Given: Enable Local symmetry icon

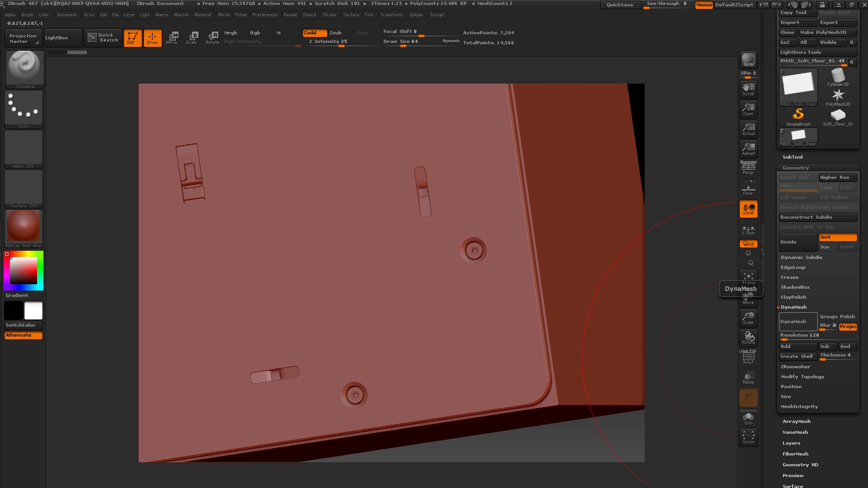Looking at the screenshot, I should [748, 208].
